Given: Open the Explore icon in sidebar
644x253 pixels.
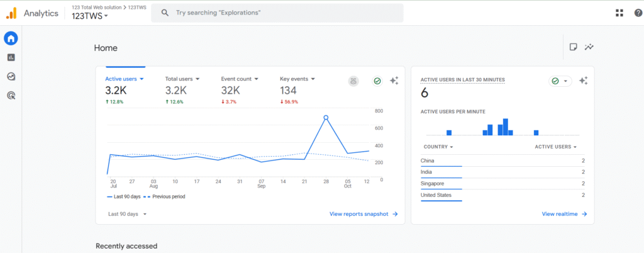Looking at the screenshot, I should coord(11,76).
